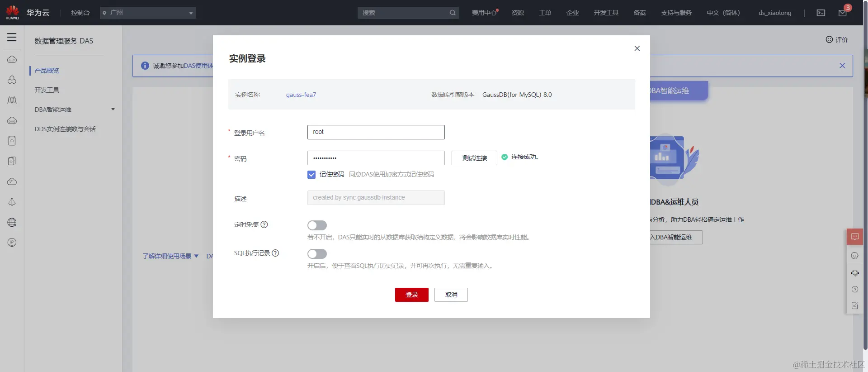Viewport: 868px width, 372px height.
Task: Click the info icon in banner
Action: pyautogui.click(x=145, y=66)
